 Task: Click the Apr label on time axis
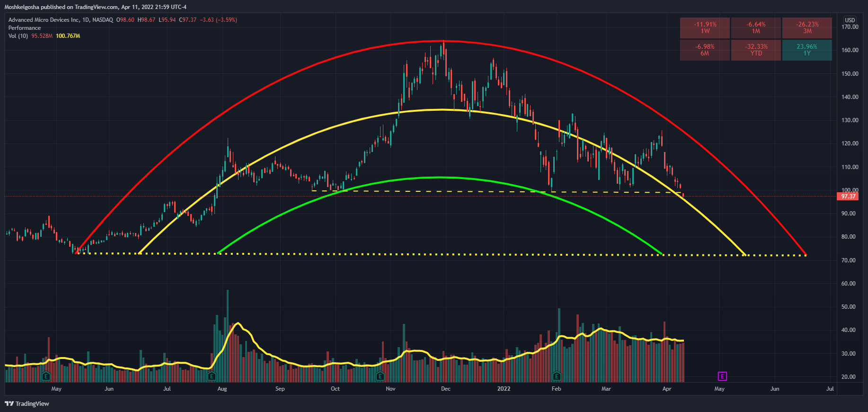tap(667, 389)
